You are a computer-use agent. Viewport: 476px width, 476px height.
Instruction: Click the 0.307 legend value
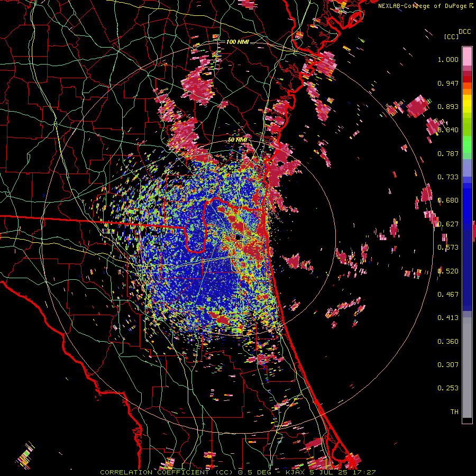[448, 364]
